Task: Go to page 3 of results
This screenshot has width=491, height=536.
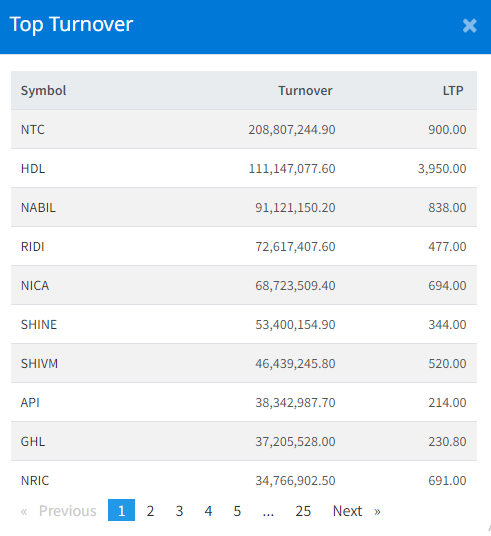Action: [179, 511]
